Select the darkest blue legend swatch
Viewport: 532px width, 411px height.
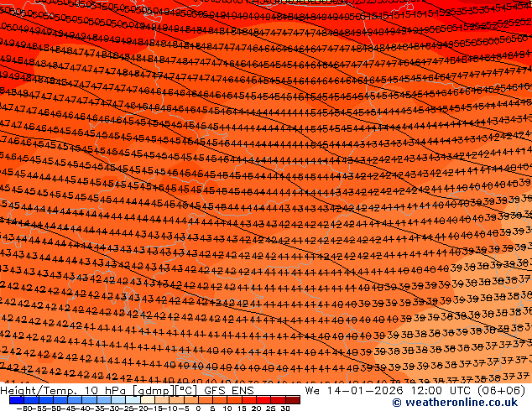17,400
